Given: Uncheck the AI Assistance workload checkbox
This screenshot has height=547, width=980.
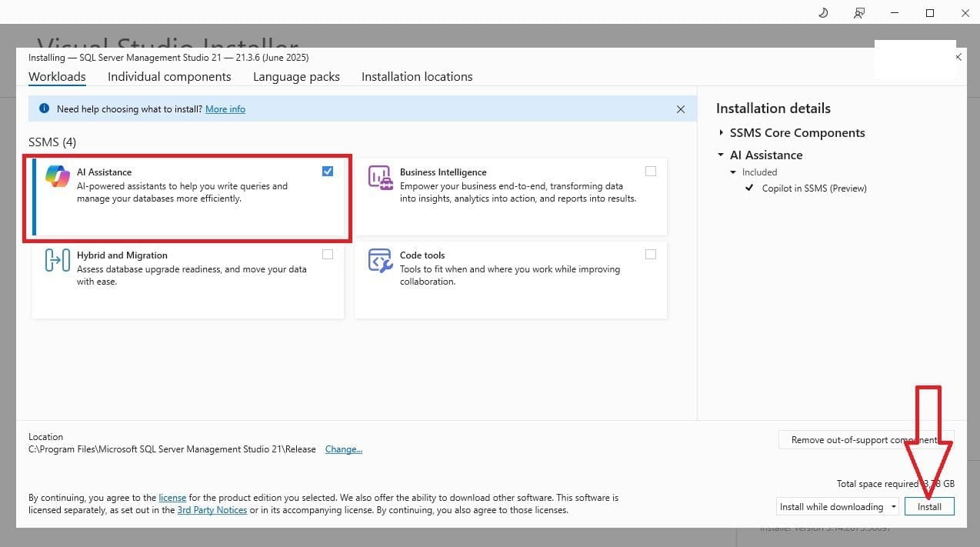Looking at the screenshot, I should [x=328, y=172].
